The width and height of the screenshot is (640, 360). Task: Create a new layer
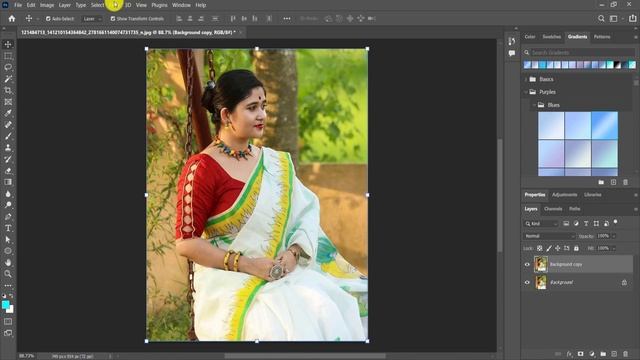click(614, 354)
